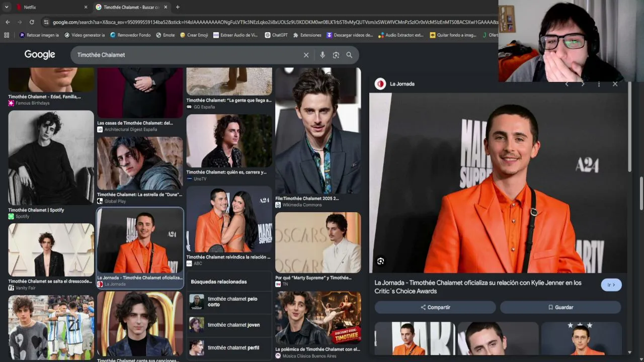Open the ChatGPT bookmark
Screen dimensions: 644x362
pyautogui.click(x=276, y=35)
